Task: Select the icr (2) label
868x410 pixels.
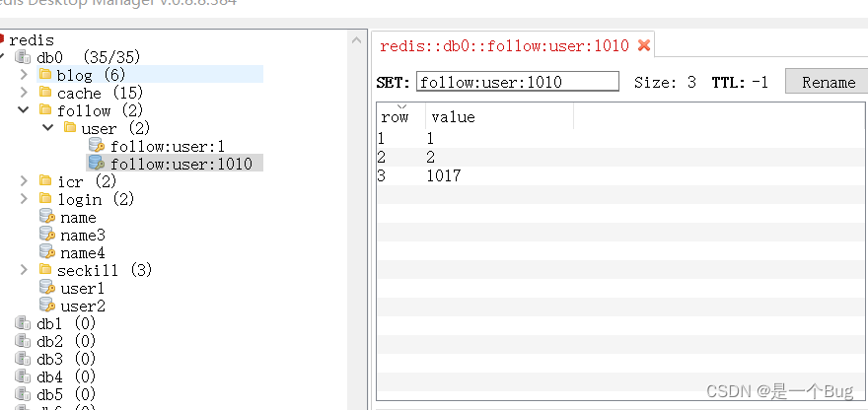Action: (x=87, y=181)
